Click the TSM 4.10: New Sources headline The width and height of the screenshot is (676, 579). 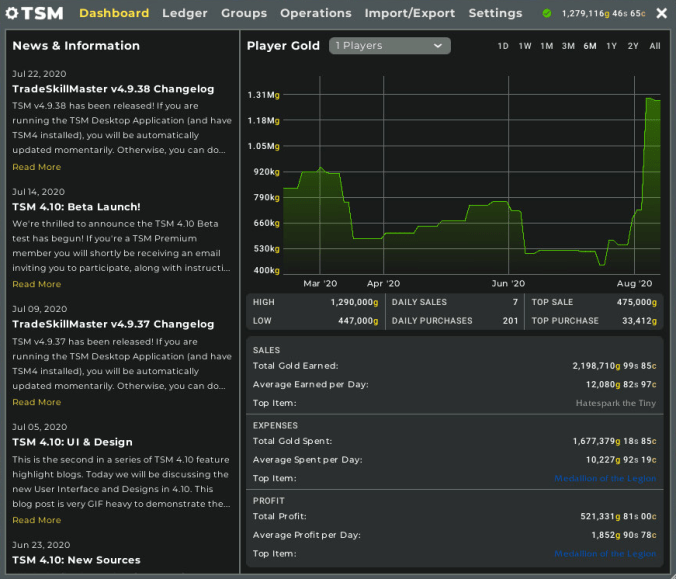(76, 560)
